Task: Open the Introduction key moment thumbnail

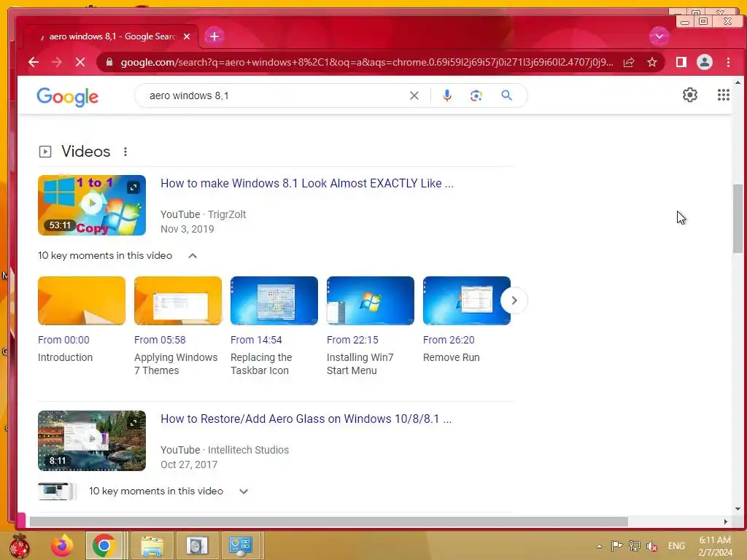Action: pyautogui.click(x=82, y=300)
